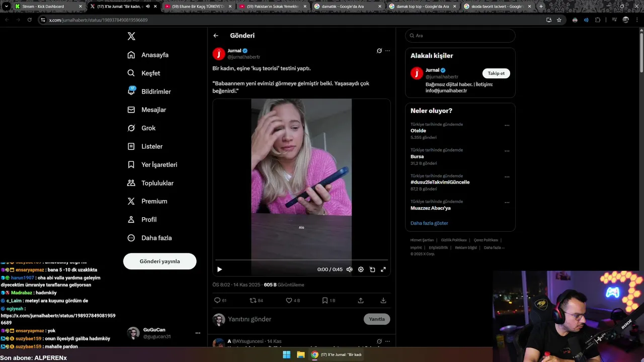Switch to the damatlık Google tab
Image resolution: width=644 pixels, height=362 pixels.
tap(347, 7)
